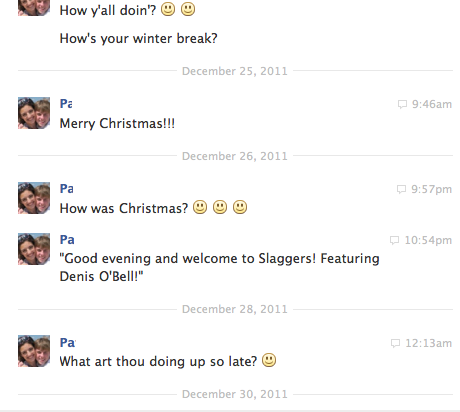Open avatar on How was Christmas message

[x=34, y=198]
